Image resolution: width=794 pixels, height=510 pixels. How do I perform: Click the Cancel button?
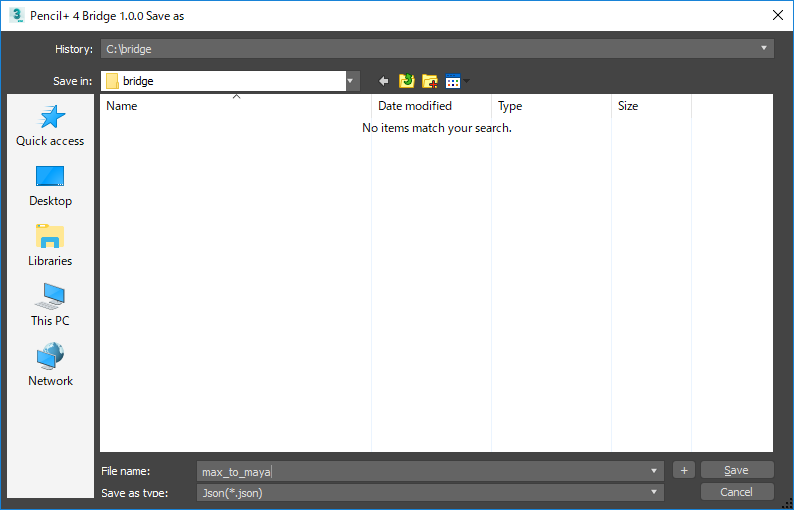click(736, 492)
